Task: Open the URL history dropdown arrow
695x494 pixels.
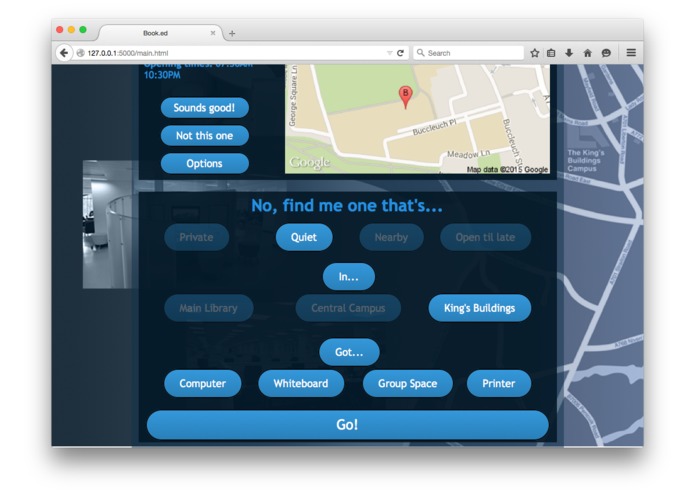Action: (x=390, y=53)
